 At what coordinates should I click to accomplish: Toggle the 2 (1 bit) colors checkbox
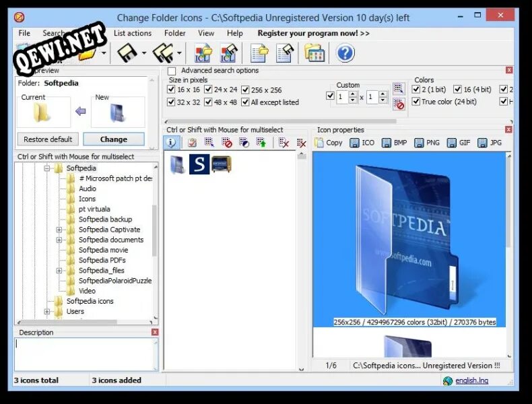click(416, 89)
